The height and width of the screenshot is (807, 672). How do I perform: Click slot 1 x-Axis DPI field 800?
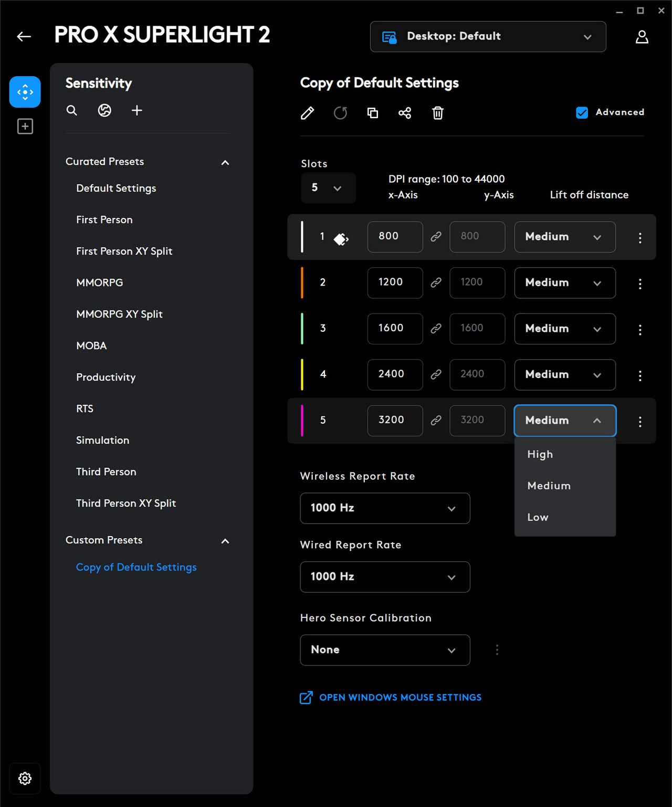[395, 237]
